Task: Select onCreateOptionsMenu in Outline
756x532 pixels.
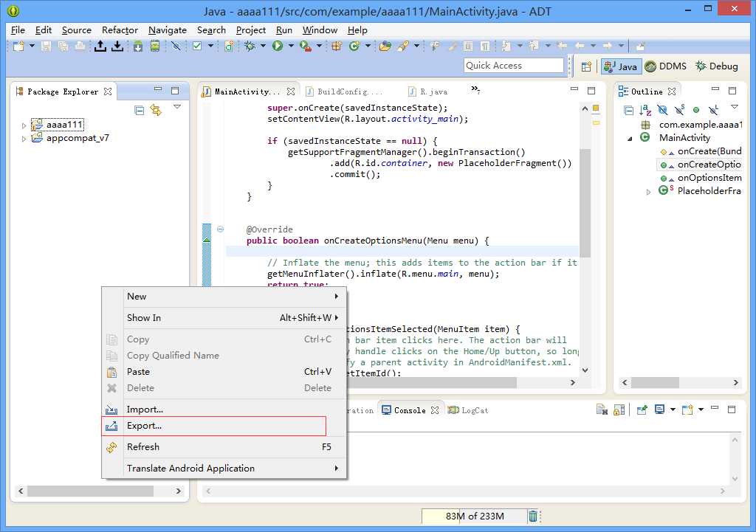Action: pos(700,165)
